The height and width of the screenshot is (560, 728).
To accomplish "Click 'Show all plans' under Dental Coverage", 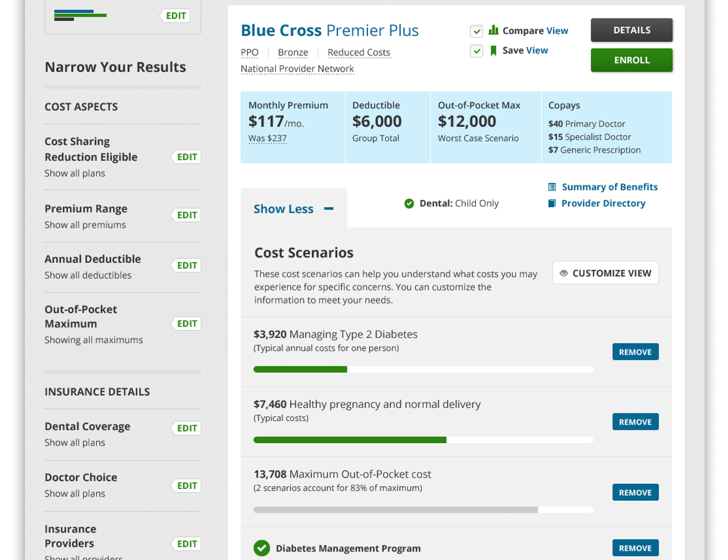I will tap(75, 443).
